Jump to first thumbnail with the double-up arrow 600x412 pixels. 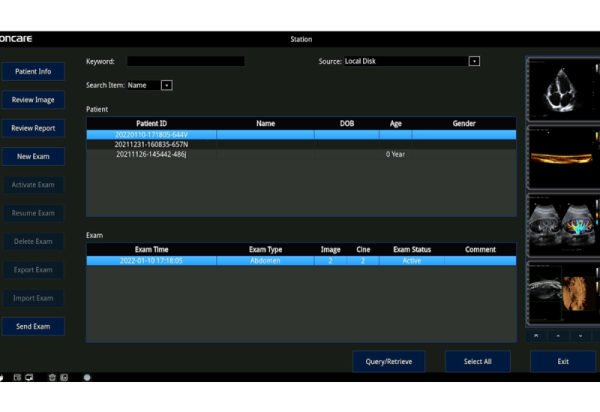[x=537, y=335]
